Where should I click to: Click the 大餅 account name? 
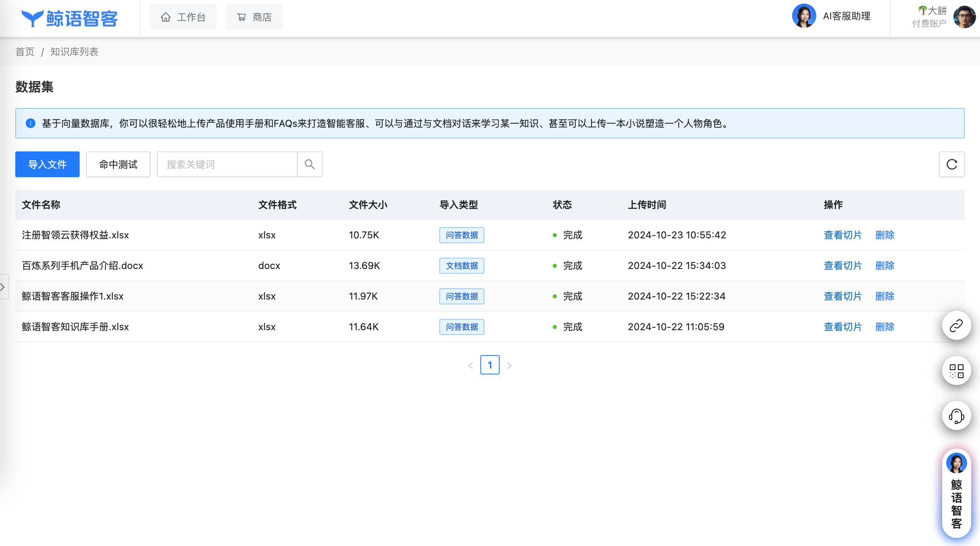tap(933, 10)
